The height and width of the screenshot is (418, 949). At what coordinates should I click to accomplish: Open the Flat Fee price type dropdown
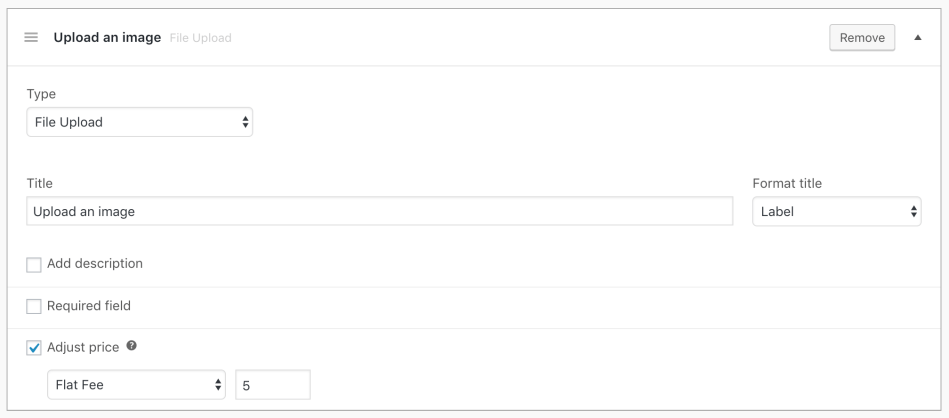coord(137,385)
